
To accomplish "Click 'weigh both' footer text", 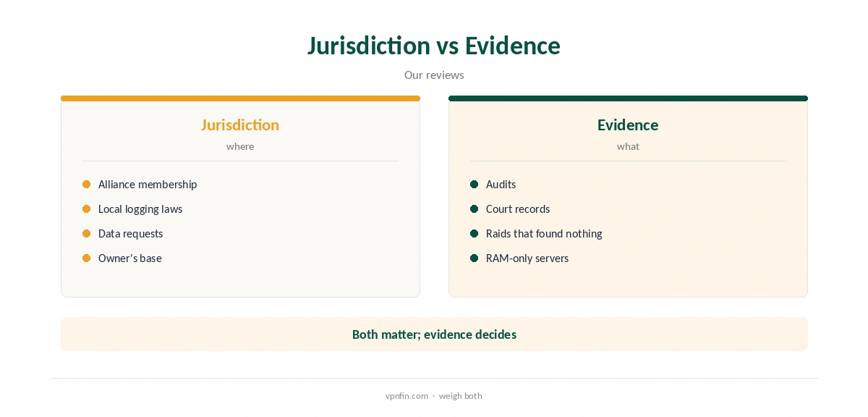I will (x=460, y=396).
